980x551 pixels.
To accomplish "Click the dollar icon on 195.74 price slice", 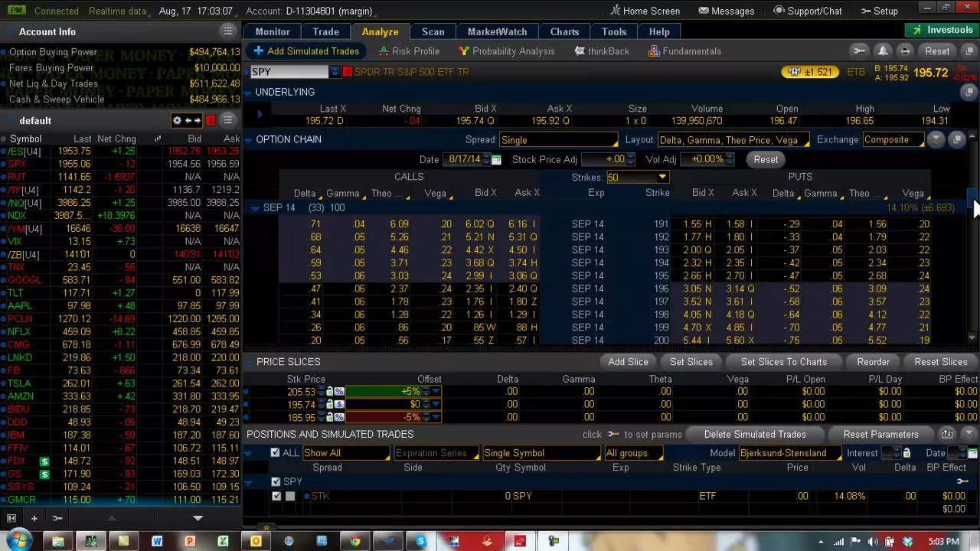I will (339, 404).
